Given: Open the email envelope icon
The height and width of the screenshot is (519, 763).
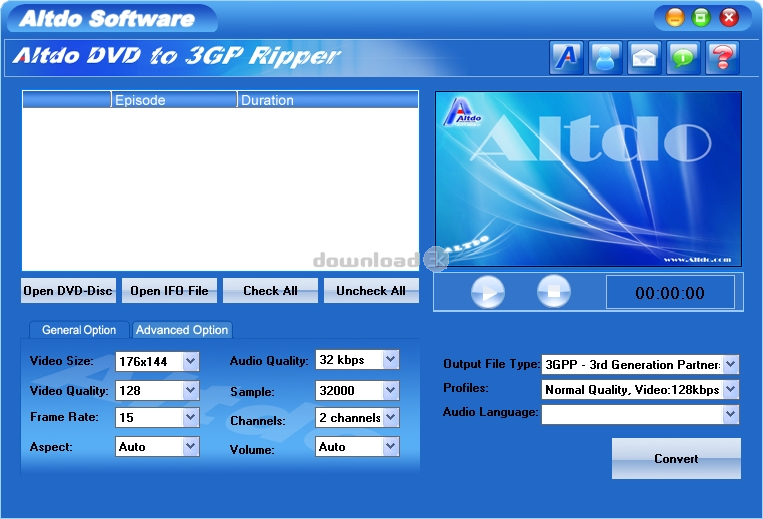Looking at the screenshot, I should [644, 58].
